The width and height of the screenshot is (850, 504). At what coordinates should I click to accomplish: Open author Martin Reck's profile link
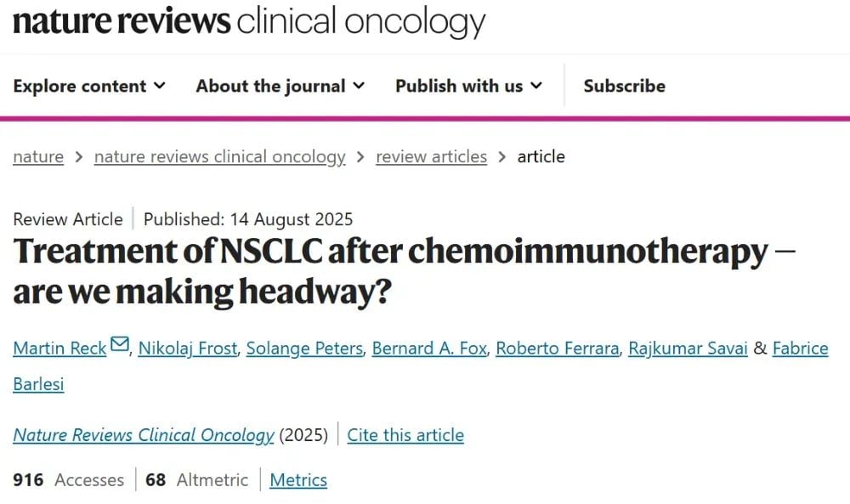pyautogui.click(x=59, y=348)
